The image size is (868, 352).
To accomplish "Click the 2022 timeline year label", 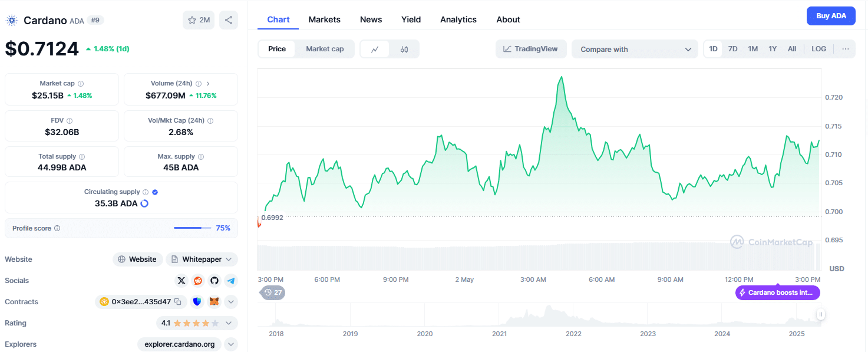I will point(573,334).
